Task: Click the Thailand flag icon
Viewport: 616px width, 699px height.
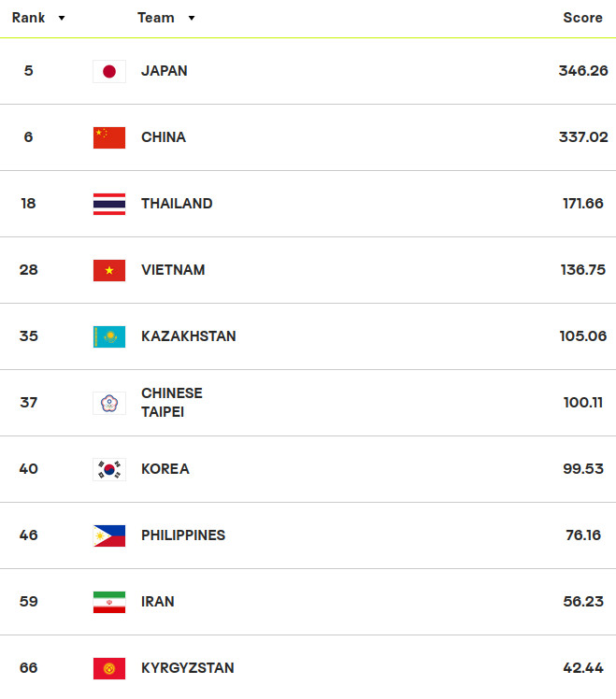Action: click(109, 204)
